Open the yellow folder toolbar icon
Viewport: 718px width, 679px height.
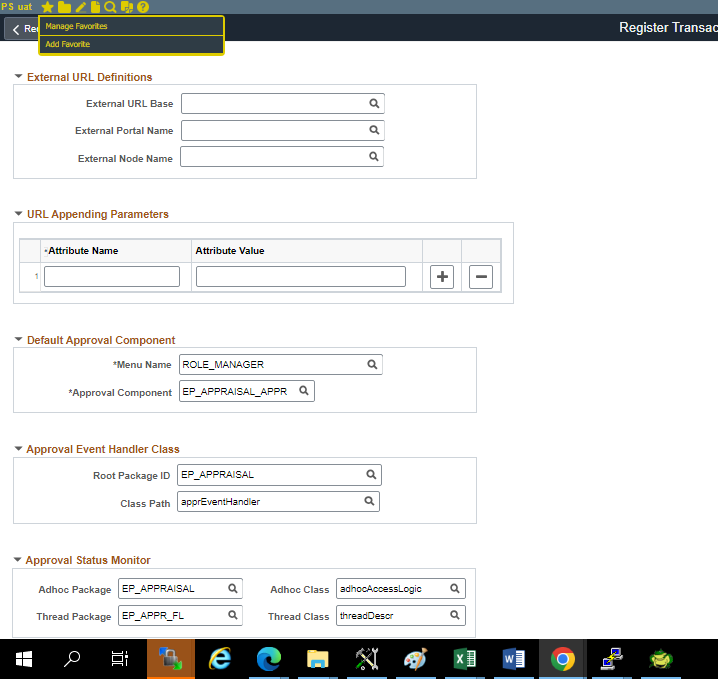tap(64, 7)
